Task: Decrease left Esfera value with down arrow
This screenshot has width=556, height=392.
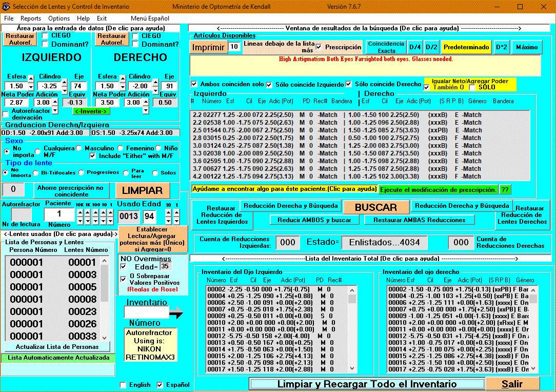Action: coord(31,87)
